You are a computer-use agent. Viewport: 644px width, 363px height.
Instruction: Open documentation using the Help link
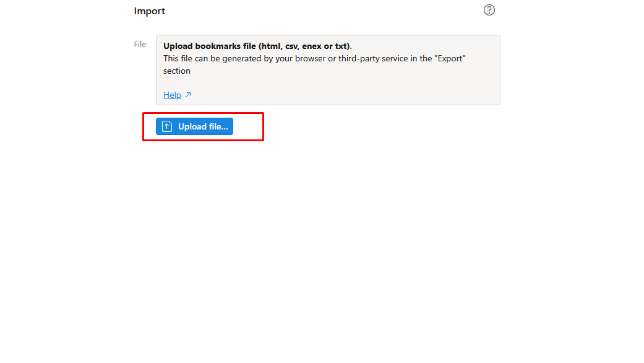click(171, 94)
